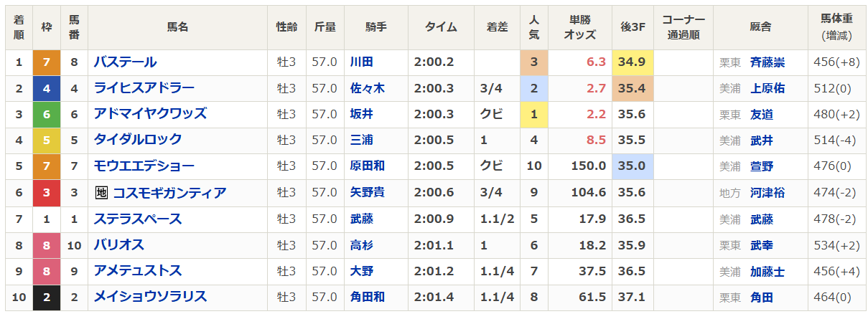Select trainer 友道 link

761,114
